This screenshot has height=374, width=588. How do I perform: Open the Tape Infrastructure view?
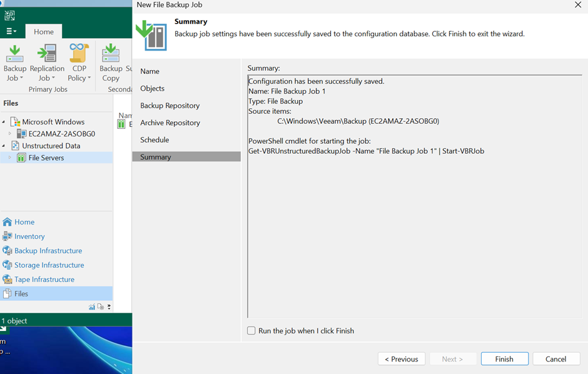(x=44, y=280)
